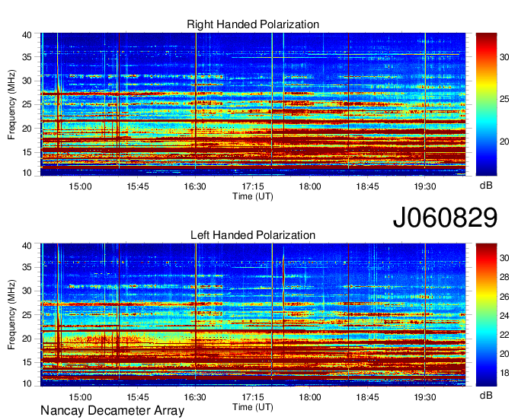This screenshot has width=518, height=420.
Task: Click Frequency (MHz) axis label of lower plot
Action: pyautogui.click(x=11, y=315)
